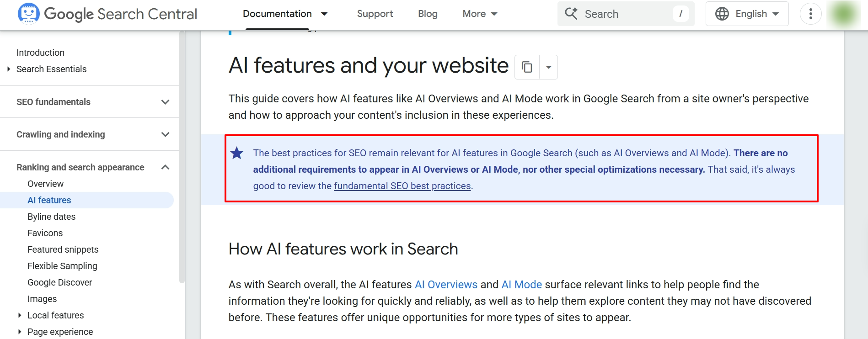Open the English language selector
The width and height of the screenshot is (868, 339).
tap(747, 14)
